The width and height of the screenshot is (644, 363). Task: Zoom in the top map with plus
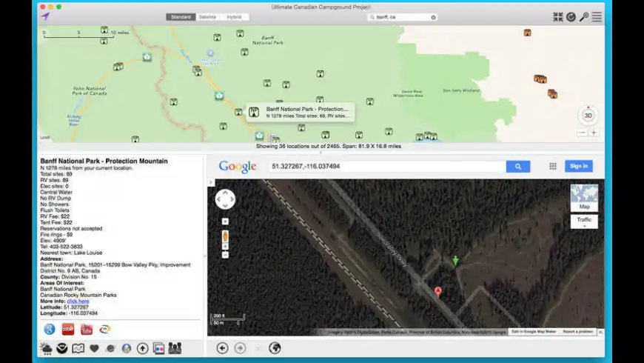(x=594, y=133)
